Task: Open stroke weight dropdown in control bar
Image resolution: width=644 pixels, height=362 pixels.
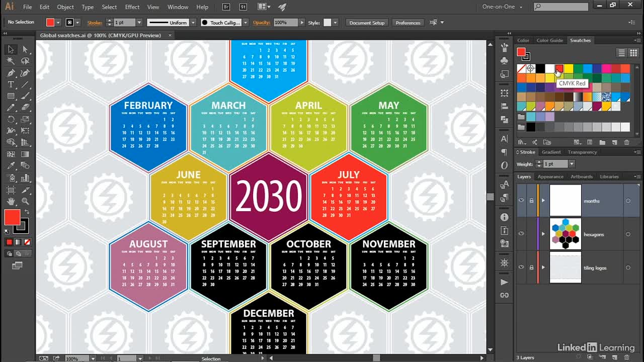Action: click(x=139, y=23)
